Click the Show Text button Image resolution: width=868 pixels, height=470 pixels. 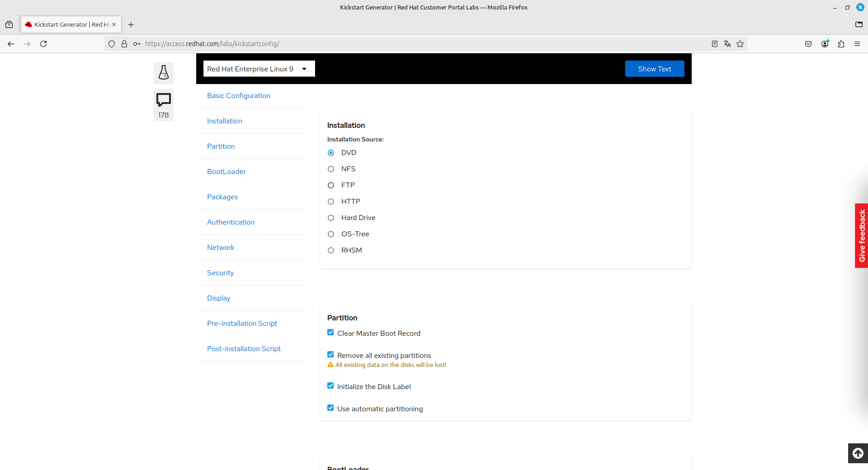click(x=655, y=69)
